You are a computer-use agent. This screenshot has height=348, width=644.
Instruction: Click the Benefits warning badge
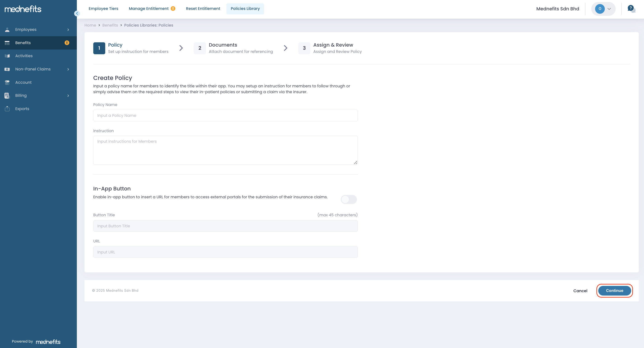point(67,43)
